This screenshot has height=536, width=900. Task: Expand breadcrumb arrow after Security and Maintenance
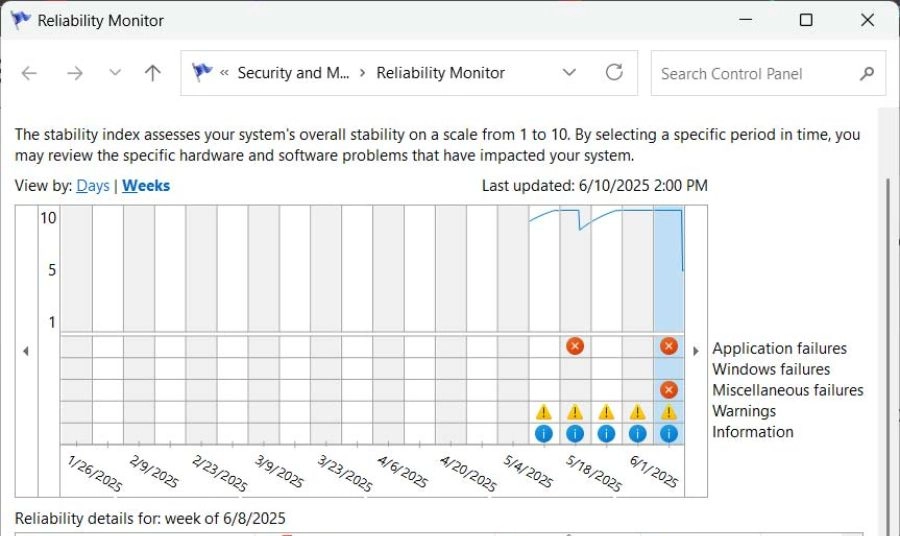pos(363,73)
